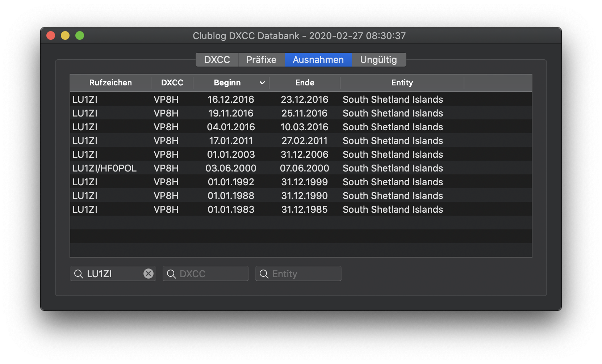Image resolution: width=602 pixels, height=364 pixels.
Task: Click the end date 31.12.1999
Action: [305, 182]
